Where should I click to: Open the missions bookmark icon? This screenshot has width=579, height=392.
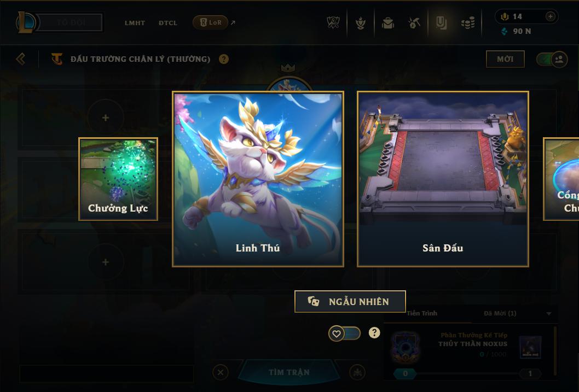point(441,23)
